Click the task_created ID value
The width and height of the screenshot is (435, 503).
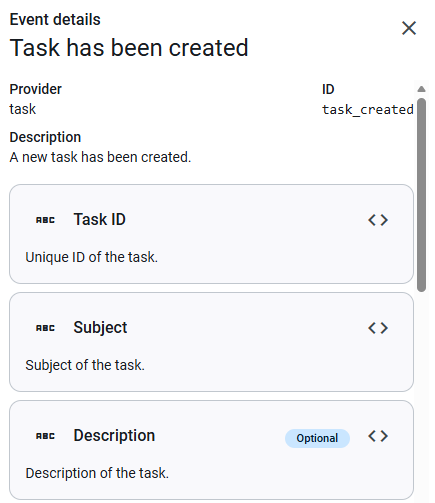pos(368,110)
